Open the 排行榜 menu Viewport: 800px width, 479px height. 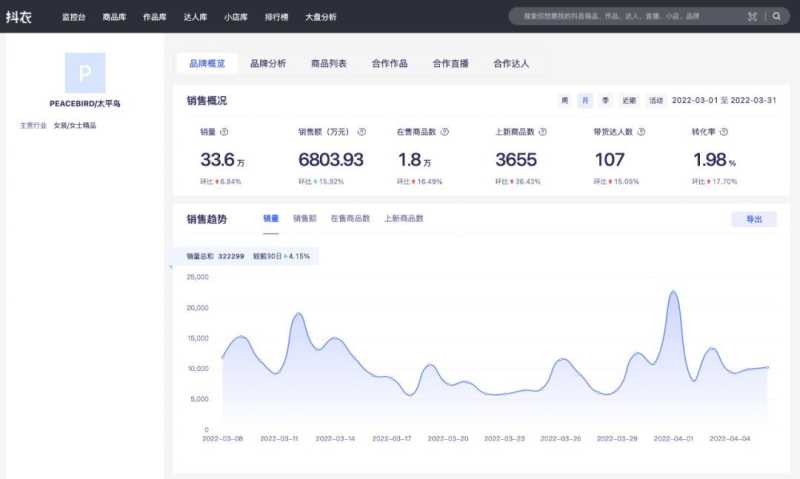(277, 17)
